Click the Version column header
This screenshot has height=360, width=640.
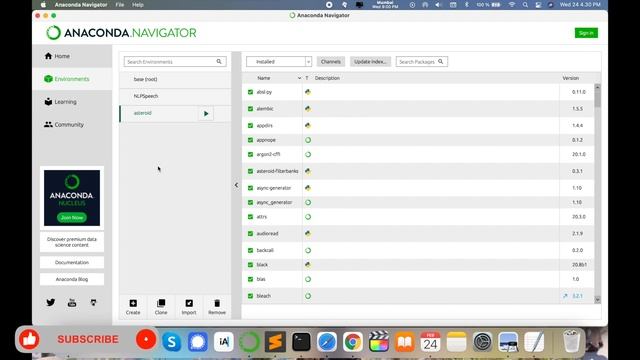[571, 78]
